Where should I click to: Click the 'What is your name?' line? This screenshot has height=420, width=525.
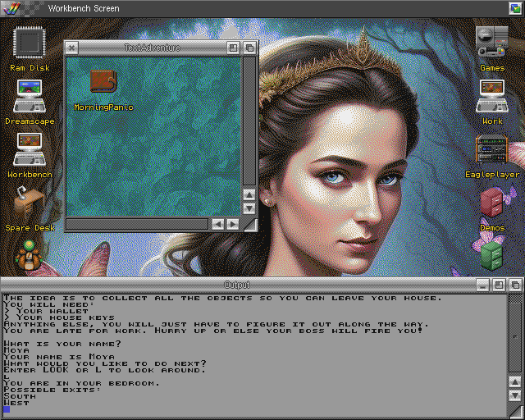[x=62, y=344]
